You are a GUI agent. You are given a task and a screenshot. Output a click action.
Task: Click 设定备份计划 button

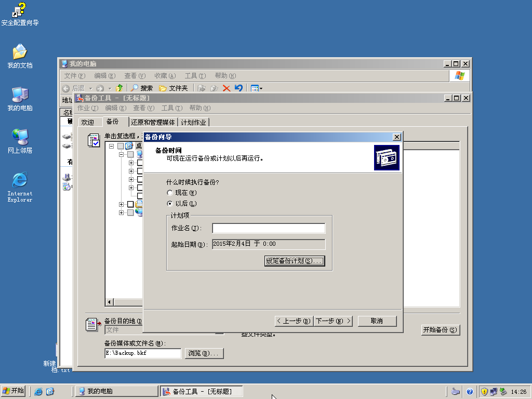[x=295, y=261]
